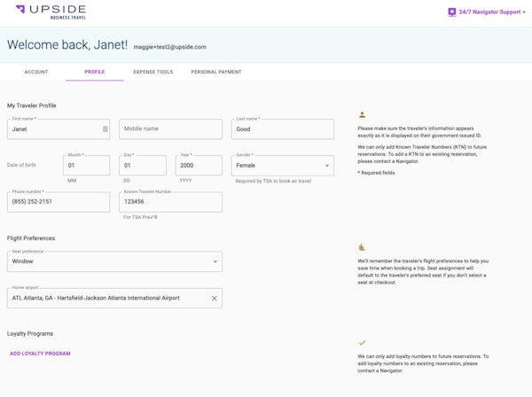Focus the Last name field
Screen dimensions: 532x397
point(283,129)
